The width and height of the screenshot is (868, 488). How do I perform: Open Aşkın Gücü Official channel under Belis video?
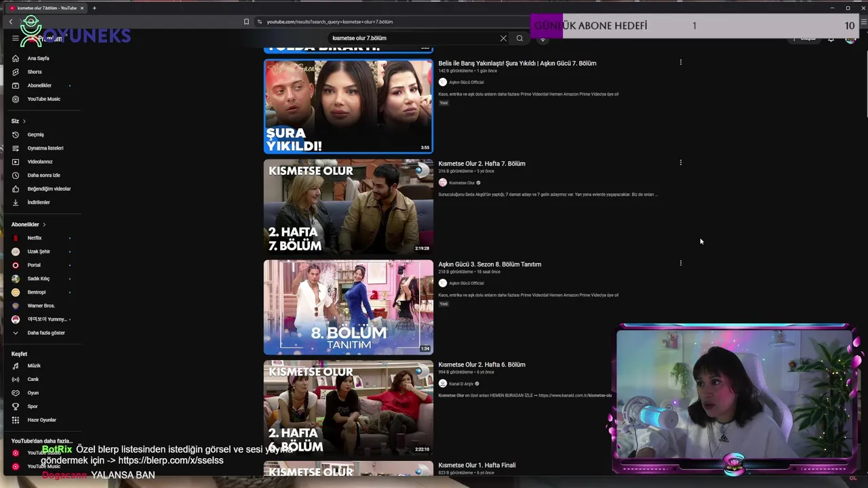point(466,82)
